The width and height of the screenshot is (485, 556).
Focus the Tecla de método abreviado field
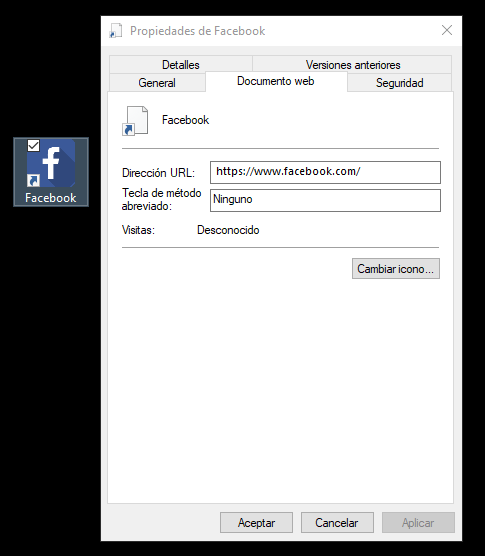[325, 200]
